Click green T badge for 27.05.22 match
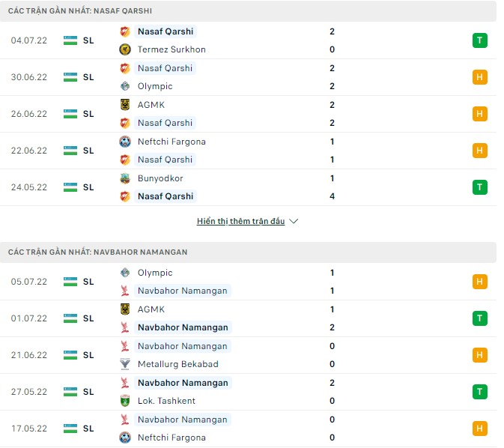The width and height of the screenshot is (504, 448). click(x=479, y=392)
